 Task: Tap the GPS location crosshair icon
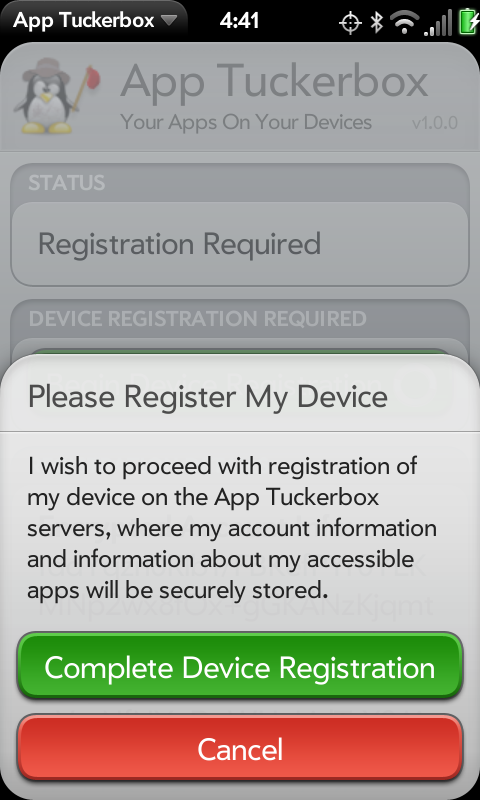coord(351,23)
